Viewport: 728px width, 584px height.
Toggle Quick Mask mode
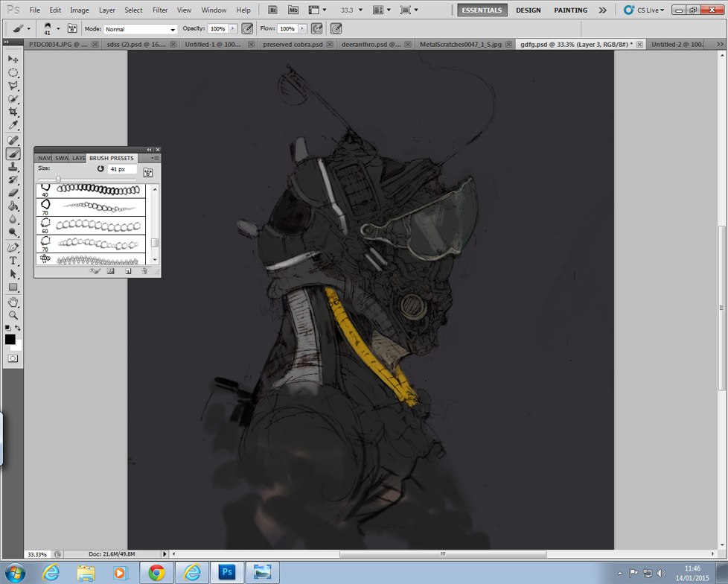[x=13, y=358]
